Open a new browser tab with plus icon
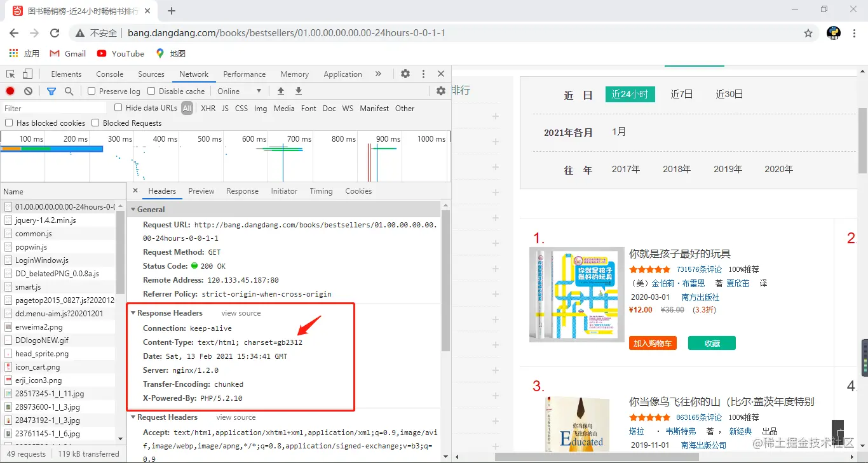The image size is (868, 463). pos(172,11)
